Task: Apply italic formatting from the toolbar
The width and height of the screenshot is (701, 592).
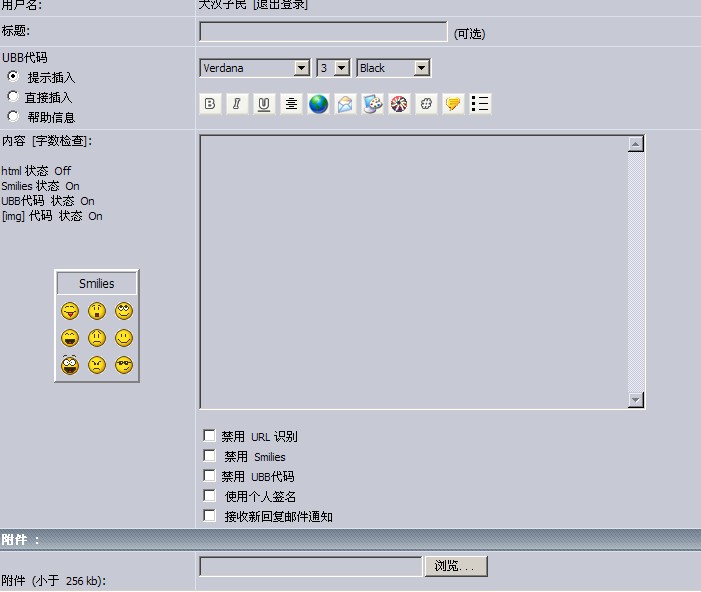Action: [x=237, y=104]
